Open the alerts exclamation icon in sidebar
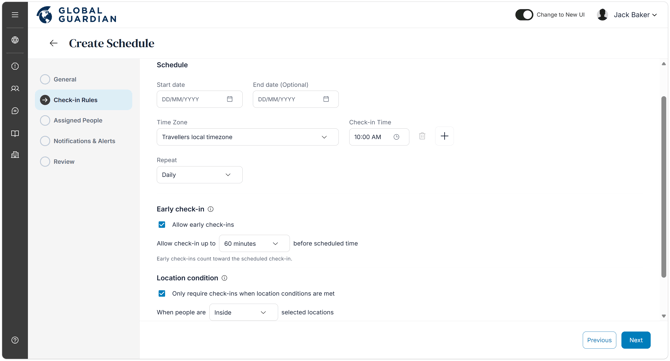The height and width of the screenshot is (361, 670). [x=15, y=66]
